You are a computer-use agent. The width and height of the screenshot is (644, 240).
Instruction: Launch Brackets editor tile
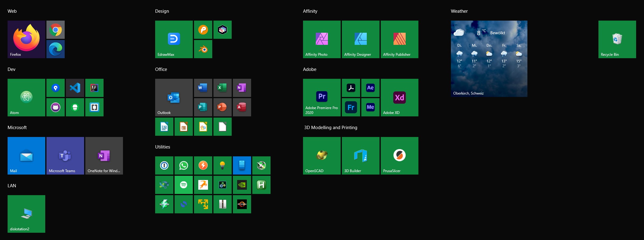coord(94,107)
